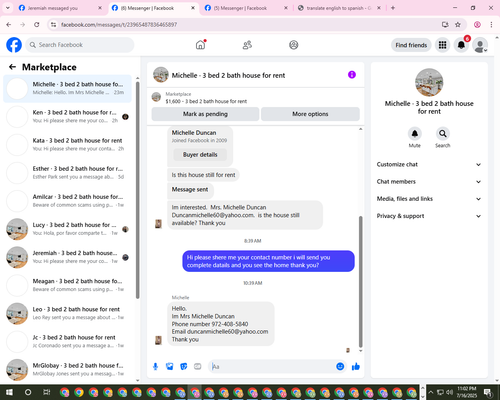This screenshot has height=400, width=500.
Task: Send a thumbs-up like
Action: coord(356,367)
